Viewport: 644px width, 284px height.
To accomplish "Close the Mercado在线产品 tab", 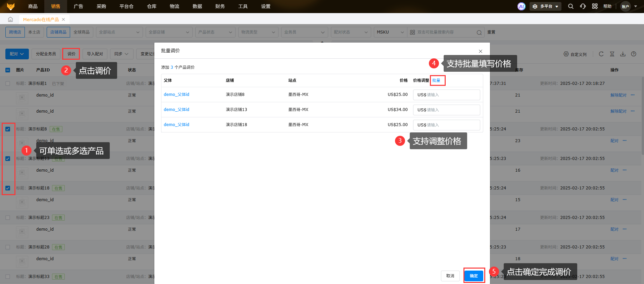I will tap(63, 19).
